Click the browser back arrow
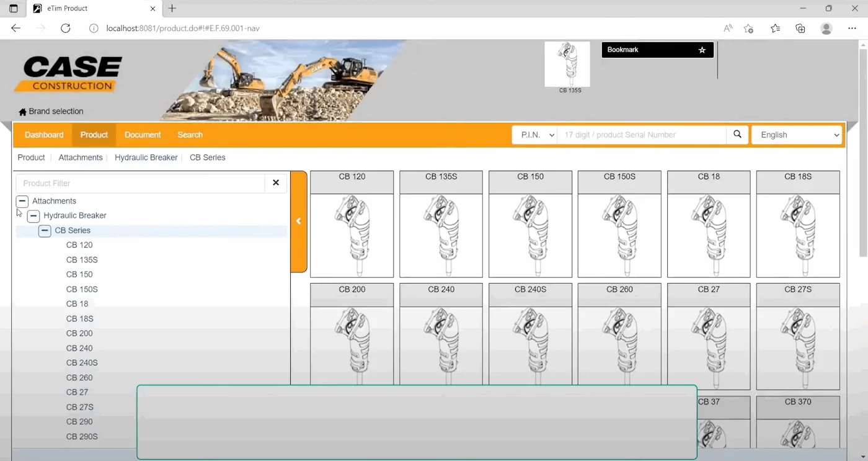Viewport: 868px width, 461px height. (16, 29)
